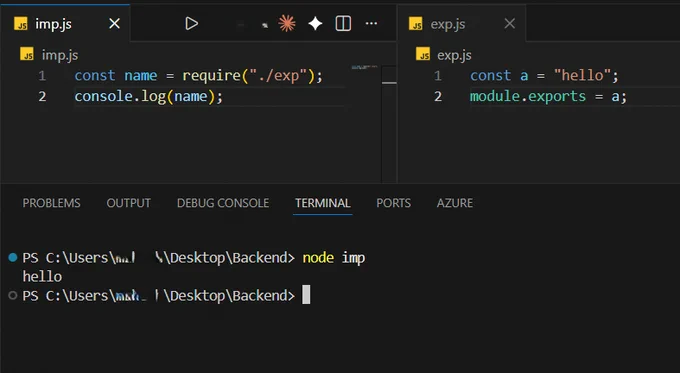Run the code with the play icon
680x373 pixels.
[x=191, y=23]
